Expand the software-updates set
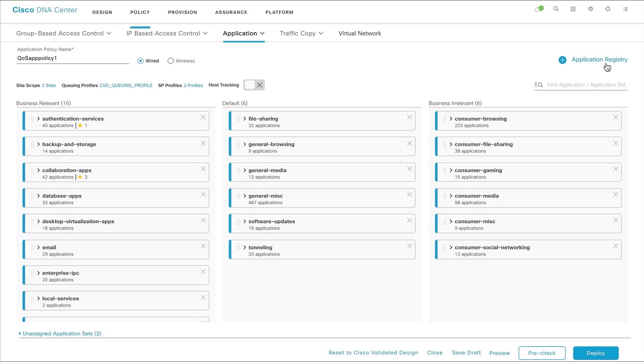 pos(245,221)
